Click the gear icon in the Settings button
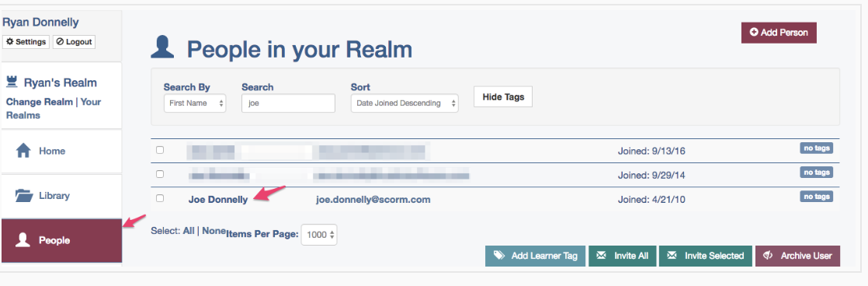Screen dimensions: 868x286 (x=9, y=41)
